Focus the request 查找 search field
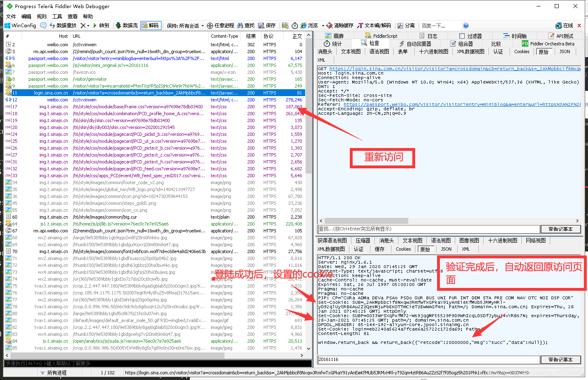This screenshot has height=380, width=588. click(429, 229)
